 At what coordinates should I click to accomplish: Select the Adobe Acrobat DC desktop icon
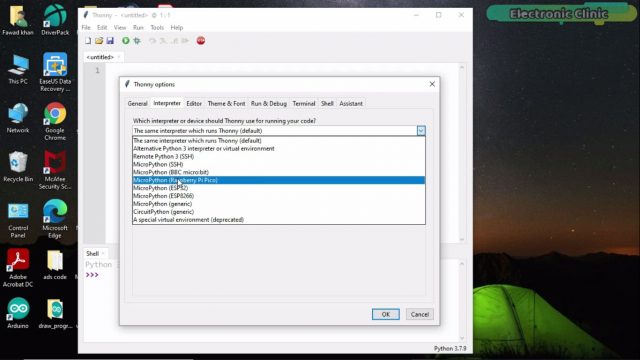pos(18,268)
